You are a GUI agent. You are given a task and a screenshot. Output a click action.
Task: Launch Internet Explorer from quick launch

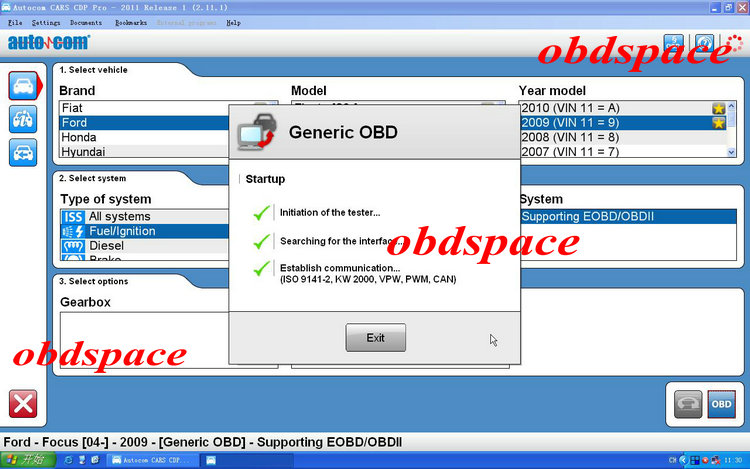[68, 460]
